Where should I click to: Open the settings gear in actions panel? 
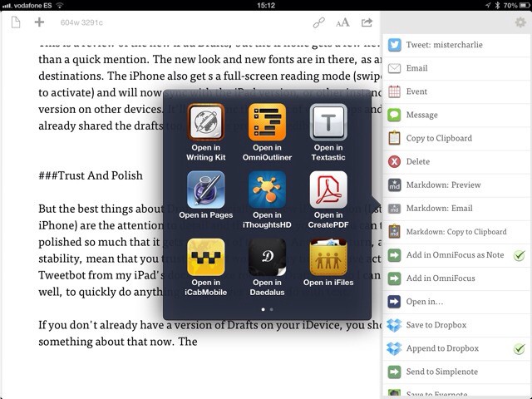tap(520, 22)
